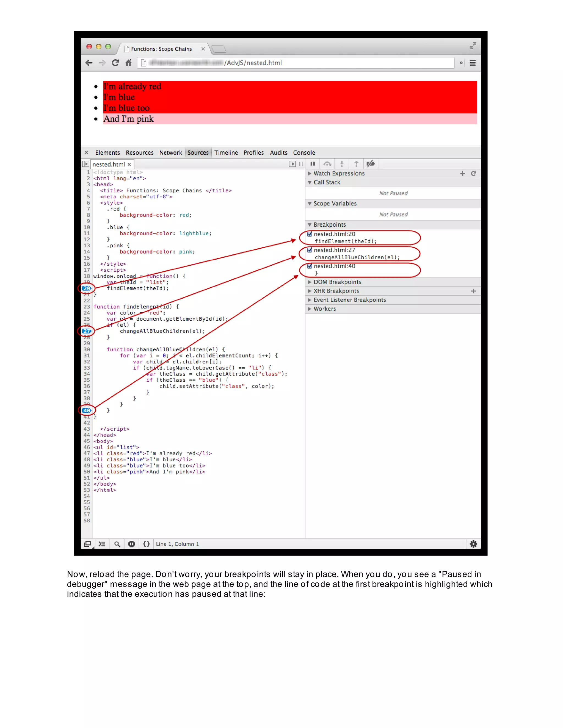Pretty print source with braces icon
The image size is (563, 728).
(x=147, y=544)
